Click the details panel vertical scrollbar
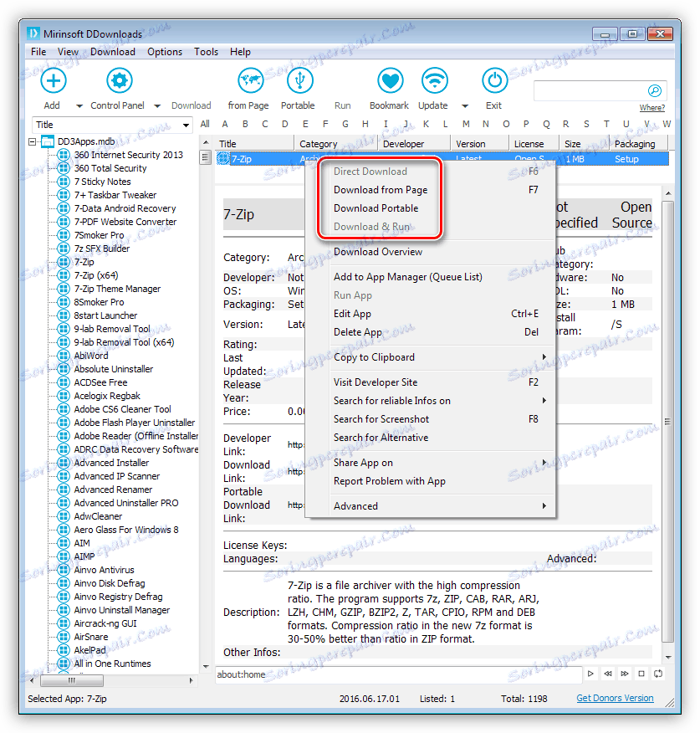700x733 pixels. click(x=668, y=423)
